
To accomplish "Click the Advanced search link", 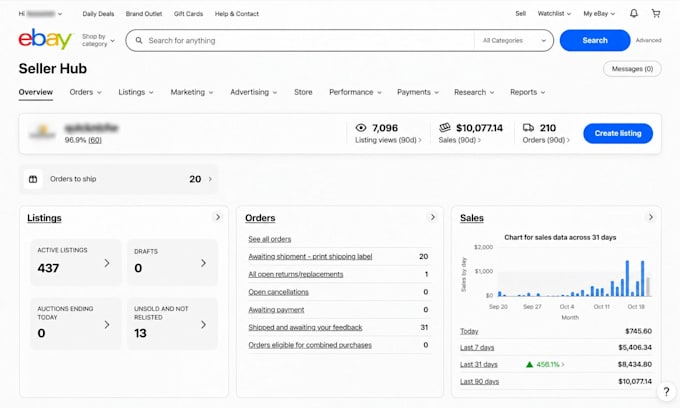I will click(648, 40).
